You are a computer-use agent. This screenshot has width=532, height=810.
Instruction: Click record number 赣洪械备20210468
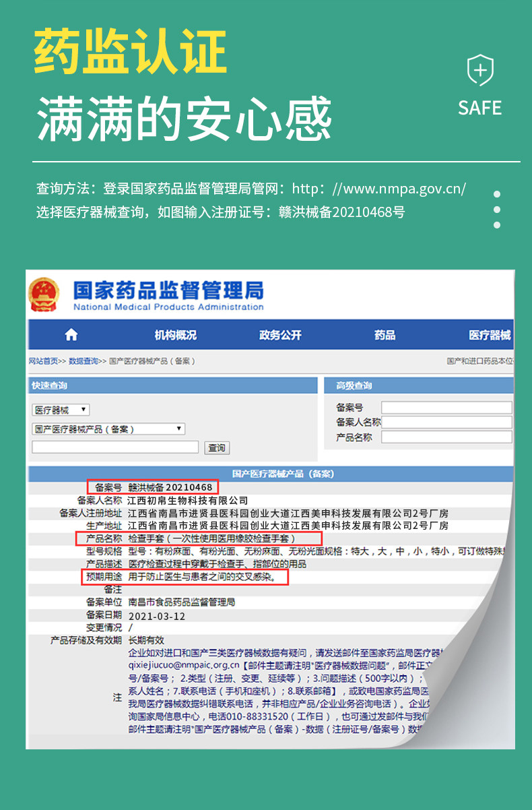click(x=170, y=487)
